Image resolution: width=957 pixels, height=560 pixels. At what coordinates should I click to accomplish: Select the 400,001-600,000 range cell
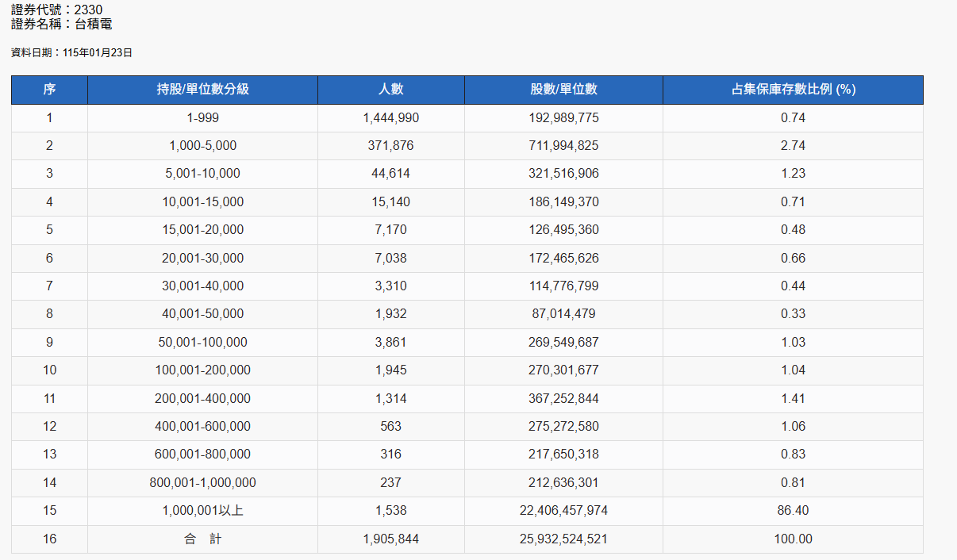pyautogui.click(x=202, y=427)
